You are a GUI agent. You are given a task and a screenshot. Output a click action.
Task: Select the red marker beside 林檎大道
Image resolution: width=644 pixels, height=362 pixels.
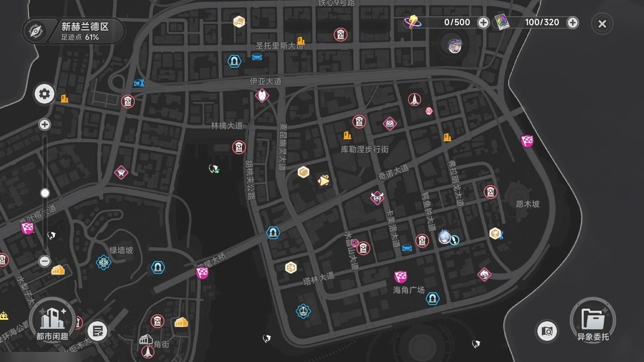click(239, 147)
